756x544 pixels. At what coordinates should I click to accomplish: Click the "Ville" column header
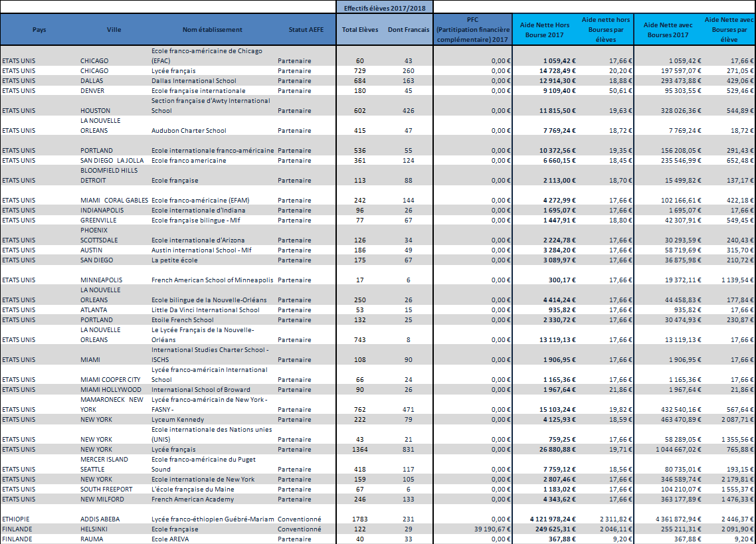114,30
